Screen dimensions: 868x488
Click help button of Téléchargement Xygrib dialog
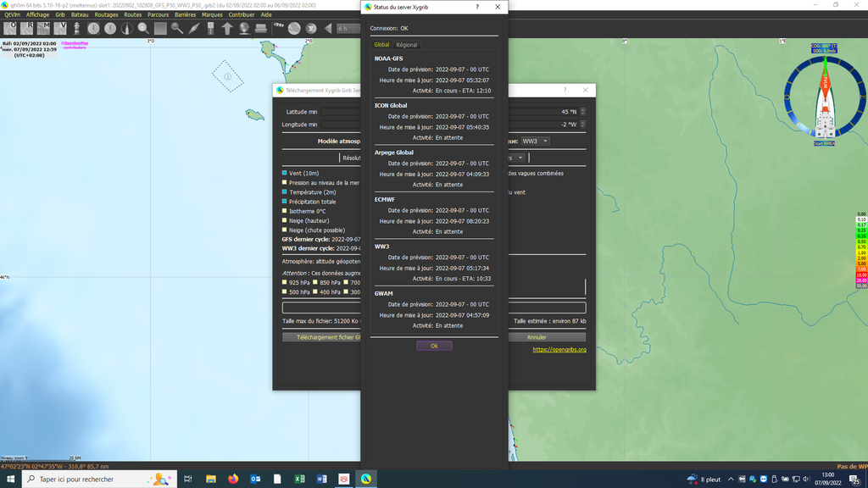tap(565, 90)
